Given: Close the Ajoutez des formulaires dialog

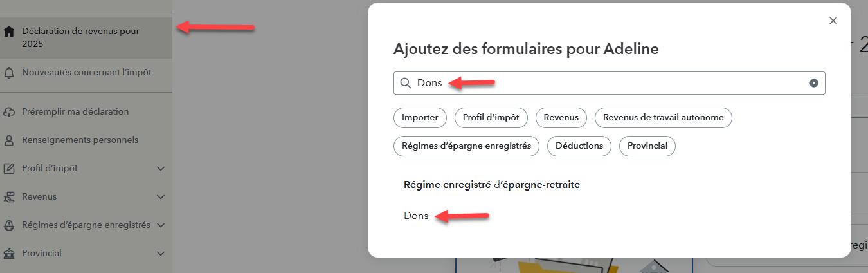Looking at the screenshot, I should click(833, 21).
